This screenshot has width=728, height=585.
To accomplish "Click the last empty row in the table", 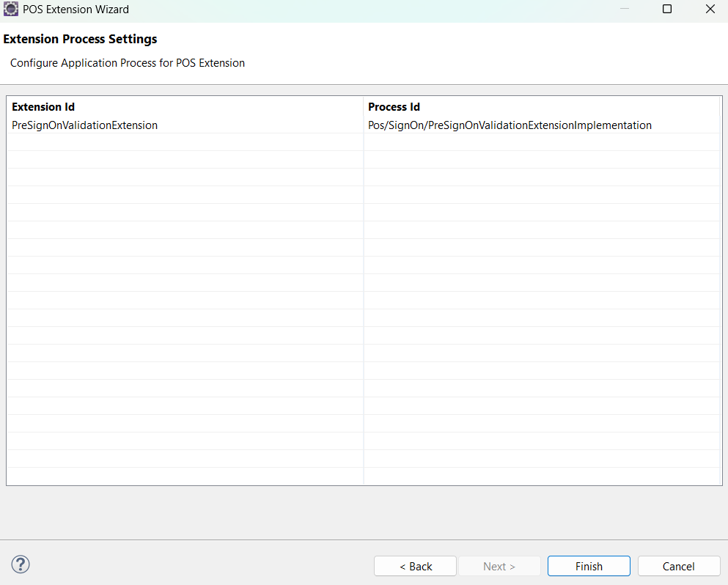I will click(x=183, y=477).
